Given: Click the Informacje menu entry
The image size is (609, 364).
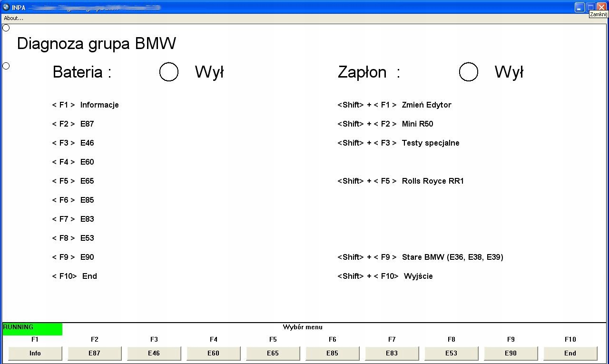Looking at the screenshot, I should (99, 105).
